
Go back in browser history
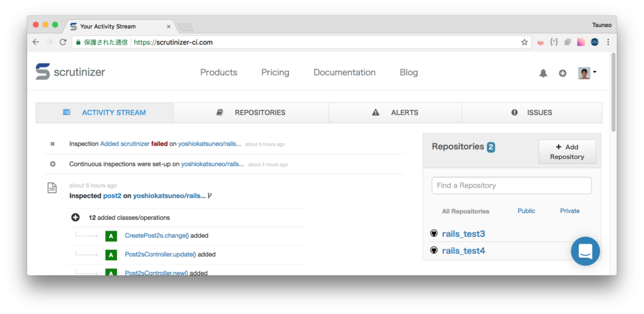[36, 42]
